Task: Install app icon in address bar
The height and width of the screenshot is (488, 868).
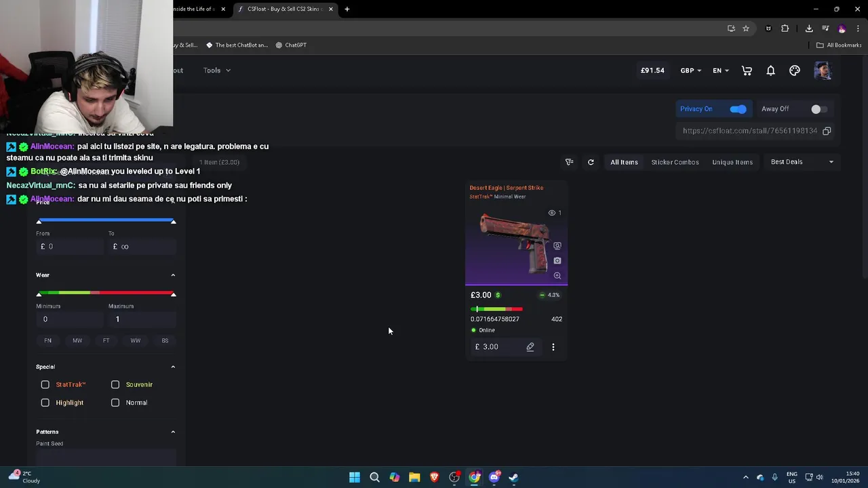Action: pyautogui.click(x=731, y=28)
